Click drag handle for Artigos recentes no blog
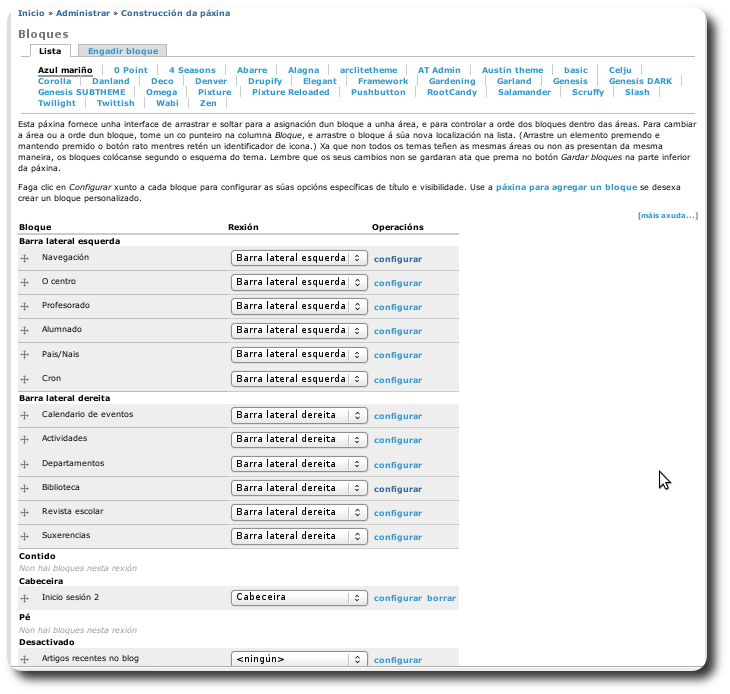This screenshot has height=694, width=730. click(25, 661)
